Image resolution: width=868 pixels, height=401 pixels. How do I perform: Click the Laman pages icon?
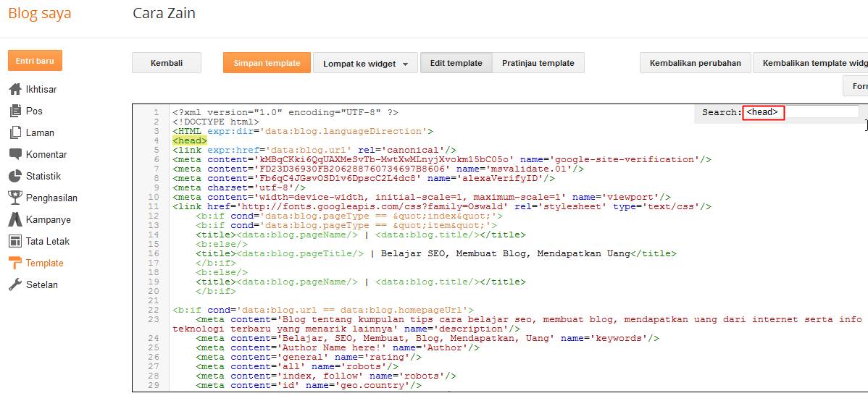click(x=14, y=132)
